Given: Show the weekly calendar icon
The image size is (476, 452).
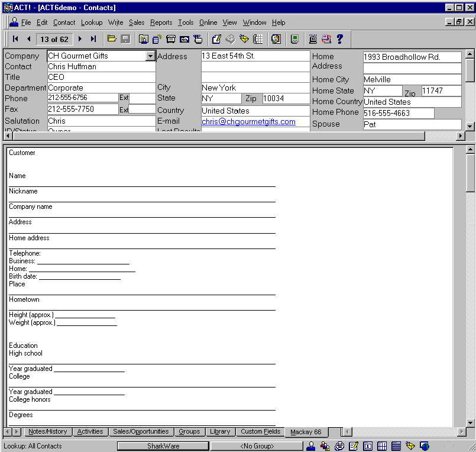Looking at the screenshot, I should [x=382, y=446].
